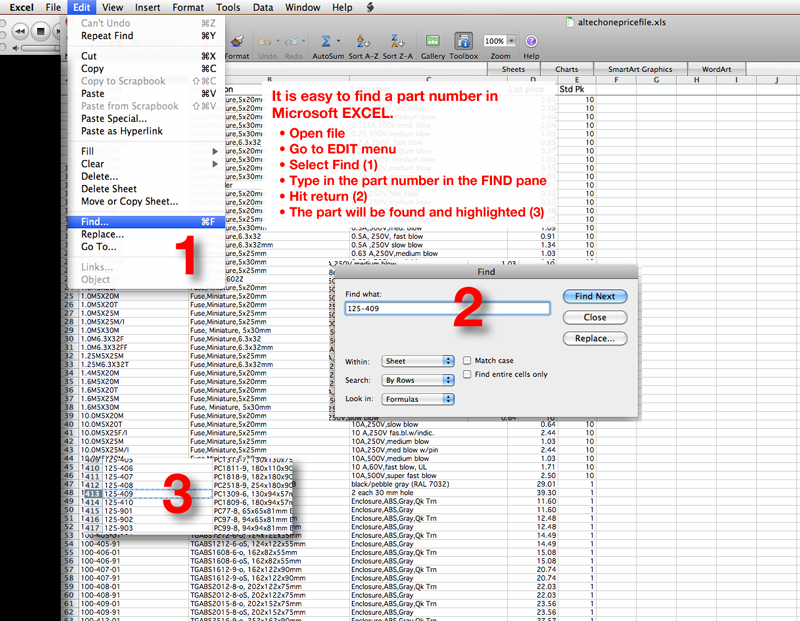The height and width of the screenshot is (621, 800).
Task: Select cell containing 125-409
Action: coord(157,493)
